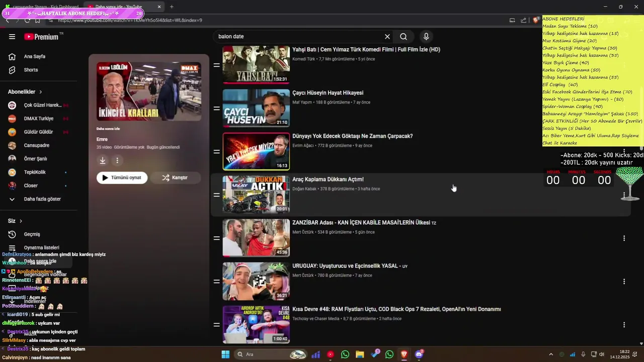
Task: Reload the page in browser toolbar
Action: (x=27, y=21)
